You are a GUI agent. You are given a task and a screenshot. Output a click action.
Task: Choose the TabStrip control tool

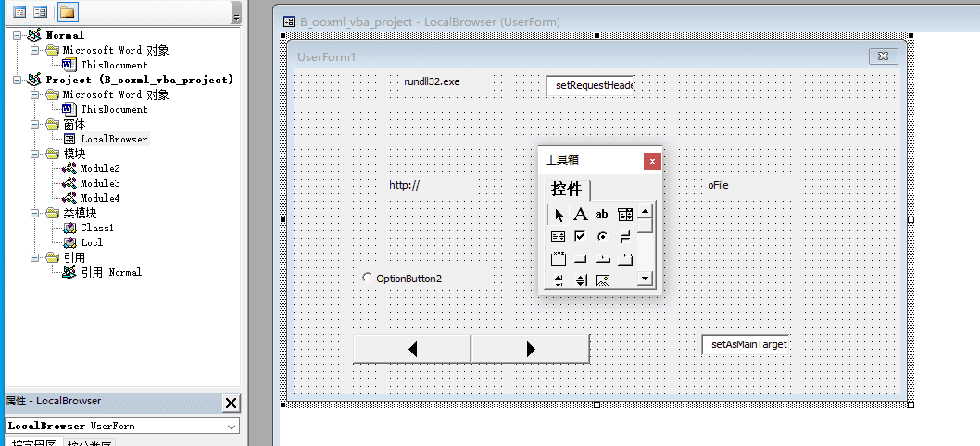[x=602, y=258]
